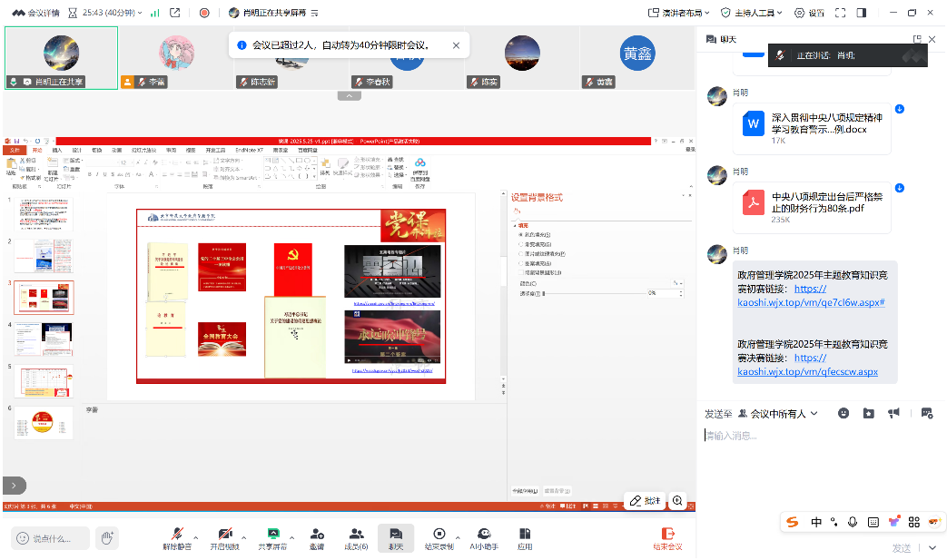947x560 pixels.
Task: Expand the 演讲者布局 layout dropdown
Action: tap(679, 13)
